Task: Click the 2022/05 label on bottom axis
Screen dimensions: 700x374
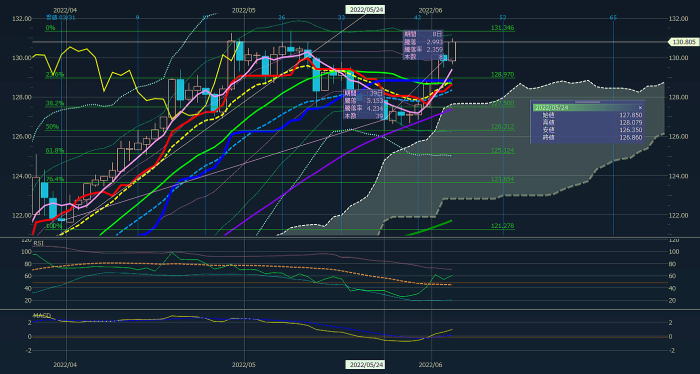Action: point(244,365)
